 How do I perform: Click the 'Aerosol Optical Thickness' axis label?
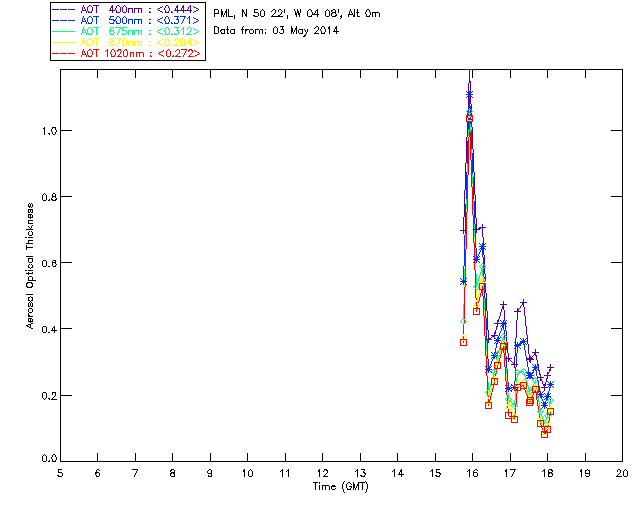[30, 266]
